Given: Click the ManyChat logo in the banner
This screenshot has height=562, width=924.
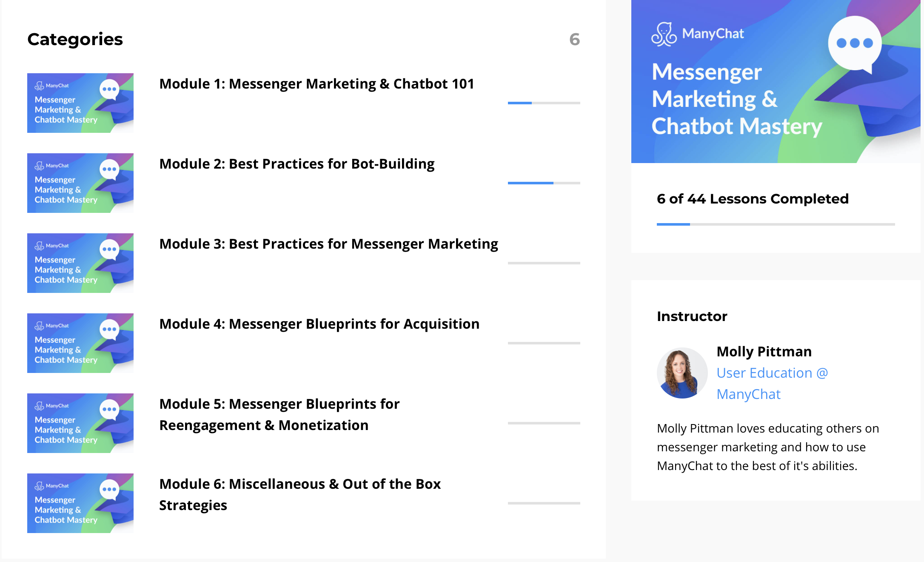Looking at the screenshot, I should [698, 34].
